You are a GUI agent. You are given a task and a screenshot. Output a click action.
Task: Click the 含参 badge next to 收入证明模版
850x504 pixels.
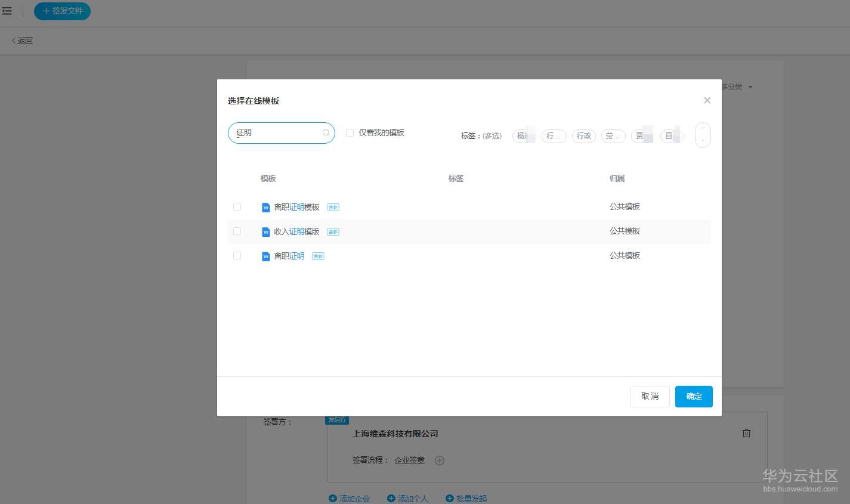333,232
